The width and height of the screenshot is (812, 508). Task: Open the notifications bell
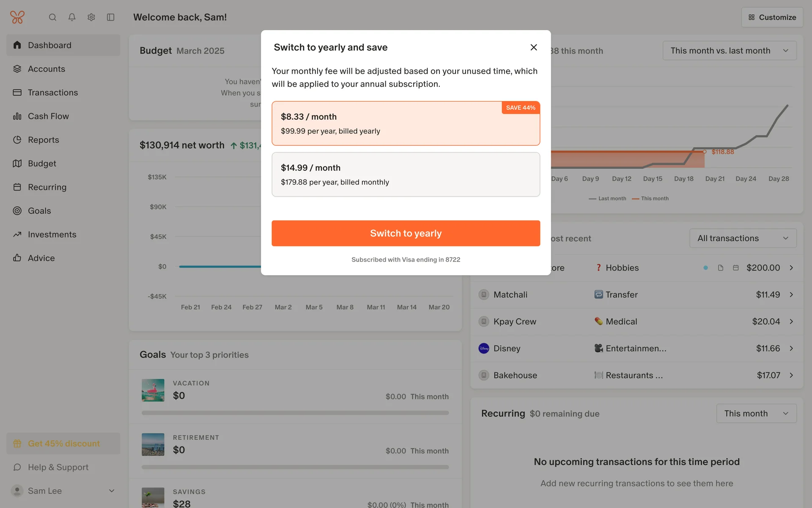[72, 17]
